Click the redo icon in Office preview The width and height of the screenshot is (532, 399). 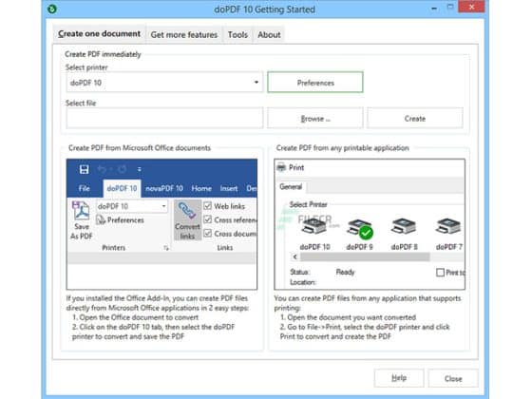[123, 169]
